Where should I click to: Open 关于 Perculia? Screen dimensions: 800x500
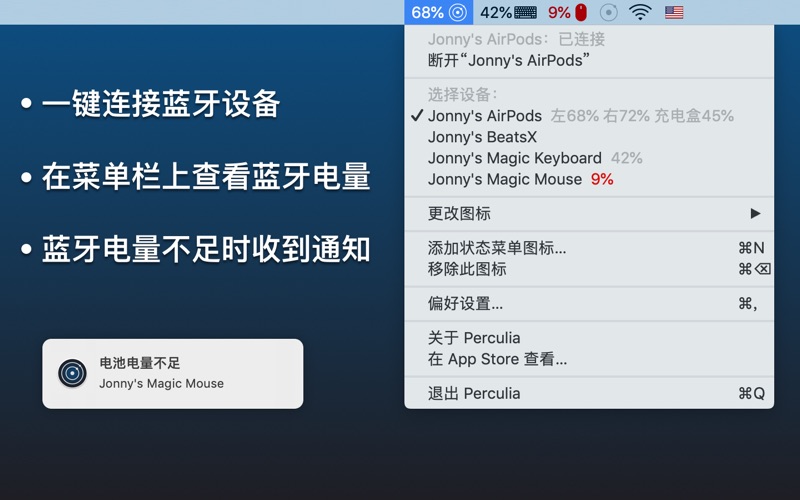589,338
